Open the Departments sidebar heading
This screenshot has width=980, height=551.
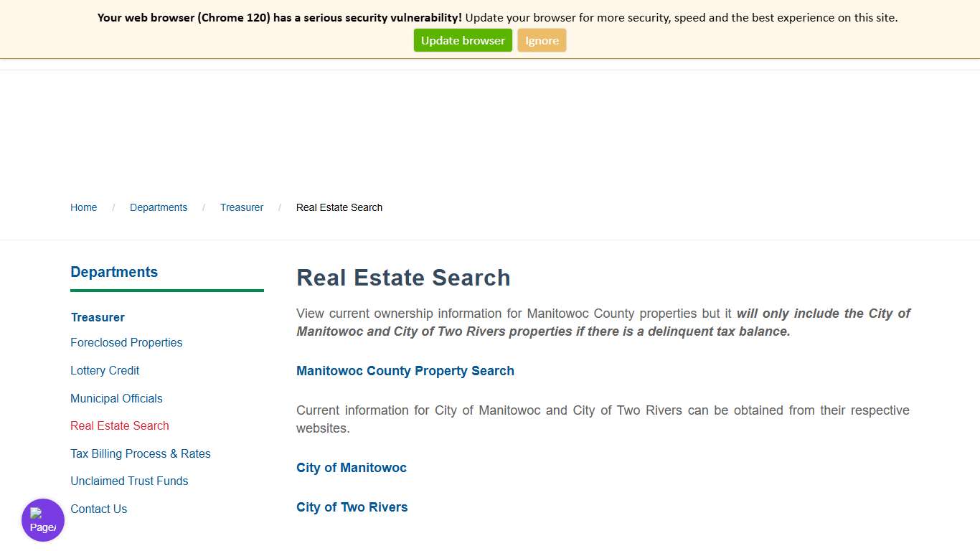(x=113, y=272)
